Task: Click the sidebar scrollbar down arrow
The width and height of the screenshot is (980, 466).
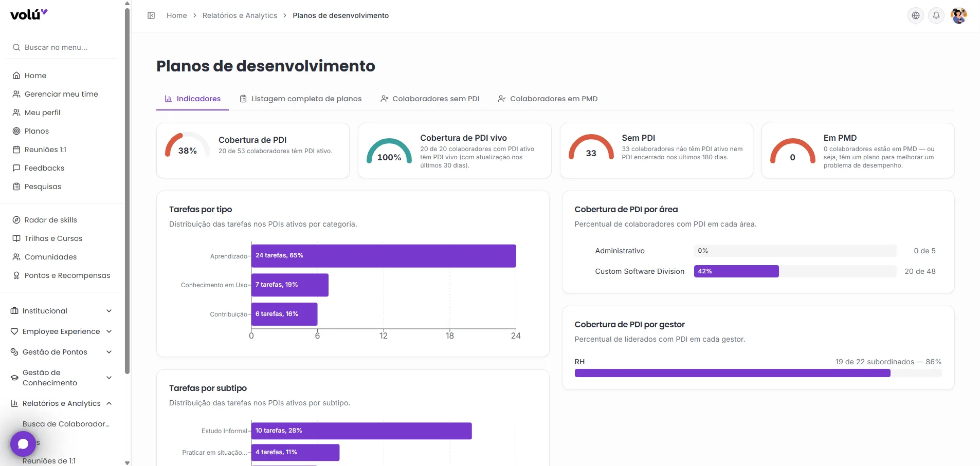Action: pyautogui.click(x=127, y=463)
